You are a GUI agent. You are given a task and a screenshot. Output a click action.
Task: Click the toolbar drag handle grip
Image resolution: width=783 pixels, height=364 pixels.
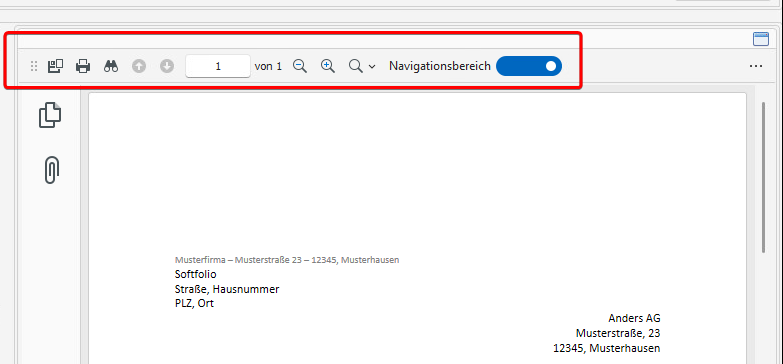tap(34, 66)
